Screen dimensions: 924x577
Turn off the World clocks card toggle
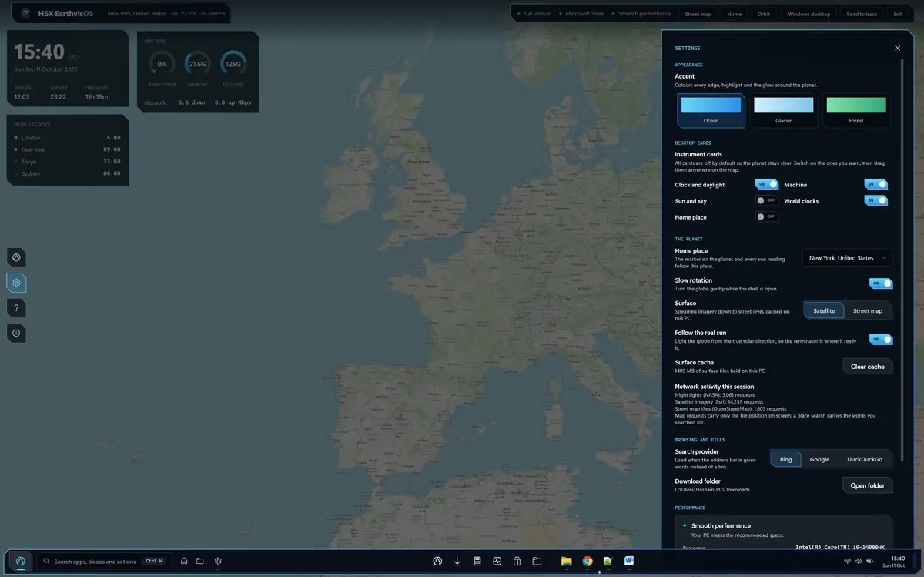click(x=875, y=200)
